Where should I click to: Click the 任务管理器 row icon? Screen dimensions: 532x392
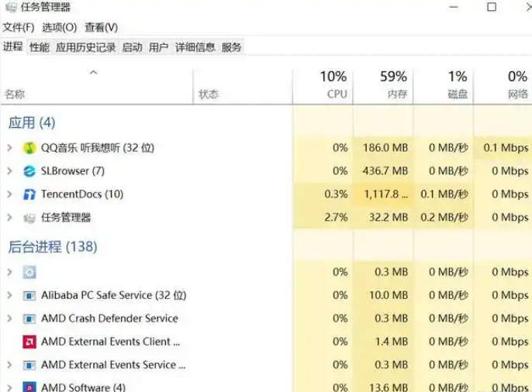(29, 218)
